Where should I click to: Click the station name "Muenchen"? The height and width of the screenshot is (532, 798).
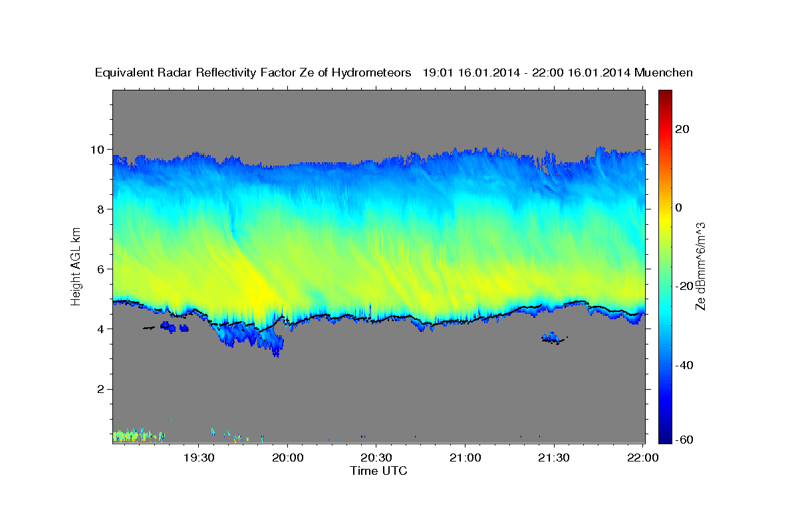(x=664, y=73)
